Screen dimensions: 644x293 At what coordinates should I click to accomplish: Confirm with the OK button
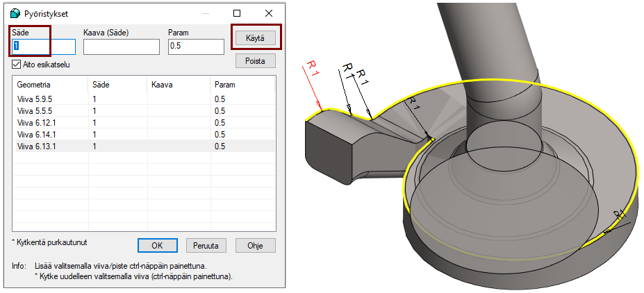(157, 245)
